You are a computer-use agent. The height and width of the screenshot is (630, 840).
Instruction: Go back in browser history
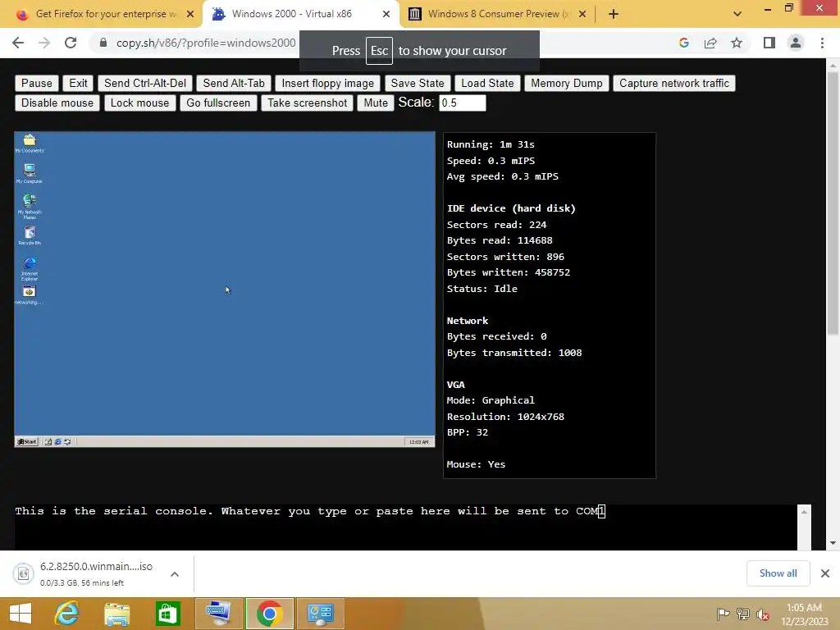pyautogui.click(x=18, y=43)
